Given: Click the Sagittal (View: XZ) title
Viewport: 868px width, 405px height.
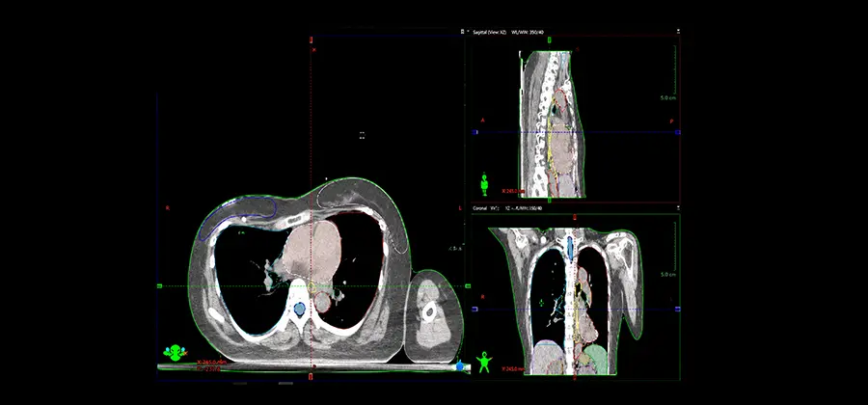Looking at the screenshot, I should tap(491, 32).
